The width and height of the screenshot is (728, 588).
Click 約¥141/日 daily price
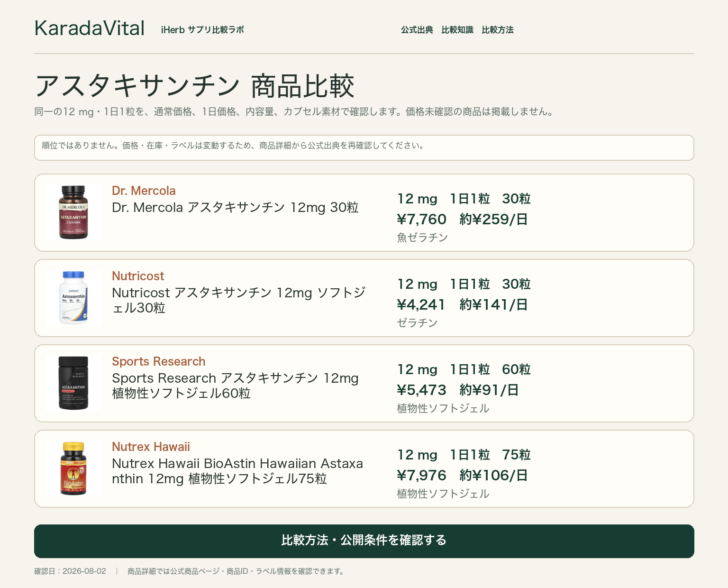pyautogui.click(x=493, y=304)
